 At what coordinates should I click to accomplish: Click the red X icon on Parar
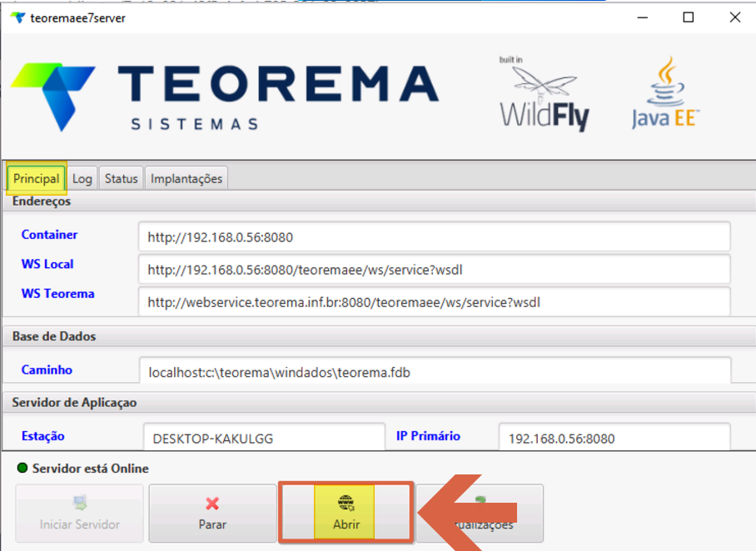point(212,504)
